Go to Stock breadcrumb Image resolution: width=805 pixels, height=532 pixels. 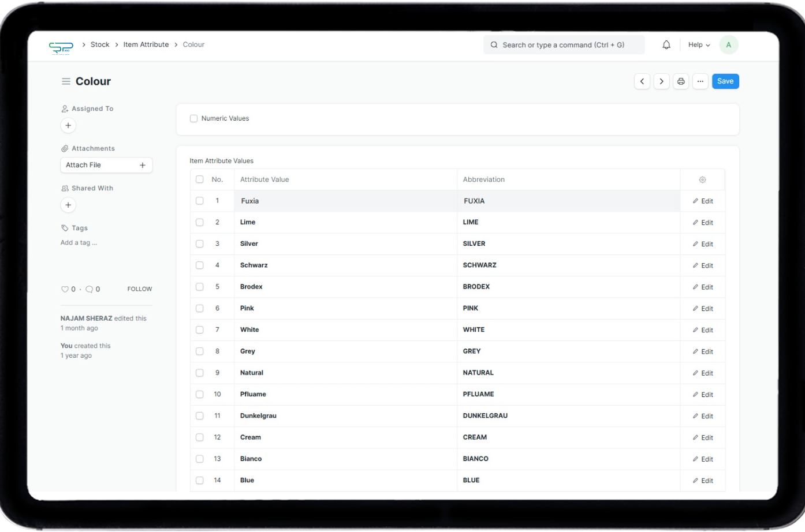coord(100,44)
